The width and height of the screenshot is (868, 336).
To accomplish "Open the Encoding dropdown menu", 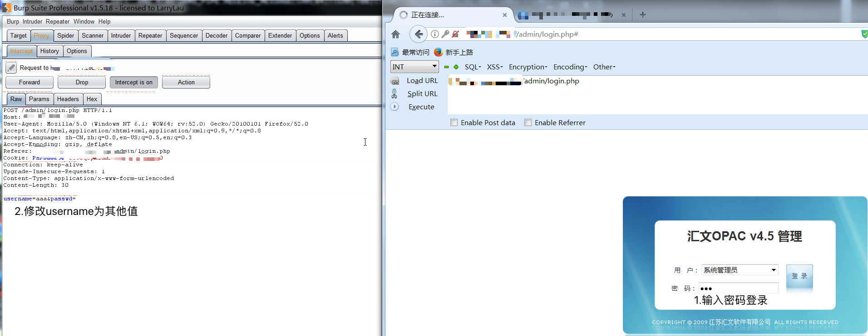I will tap(570, 67).
